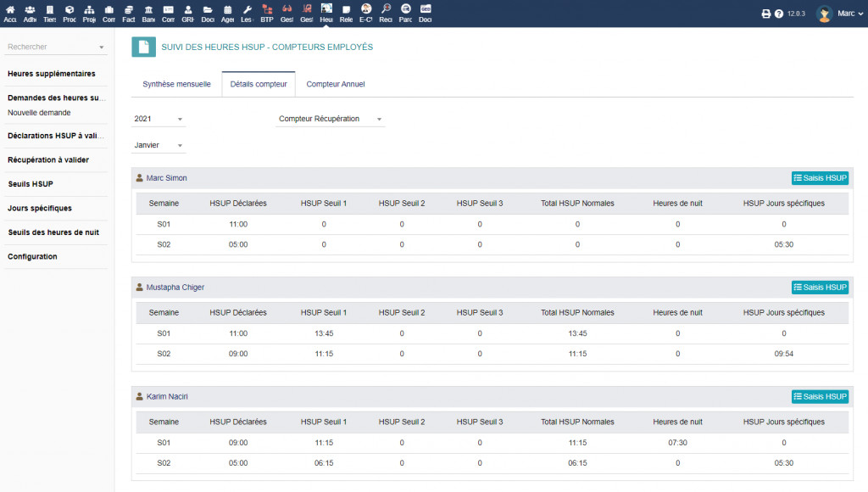Screen dimensions: 868x492
Task: Click the Banque bank icon
Action: click(x=148, y=9)
